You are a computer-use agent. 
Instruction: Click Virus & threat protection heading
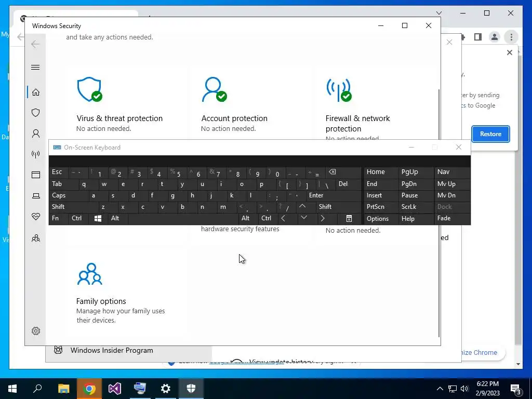[119, 118]
